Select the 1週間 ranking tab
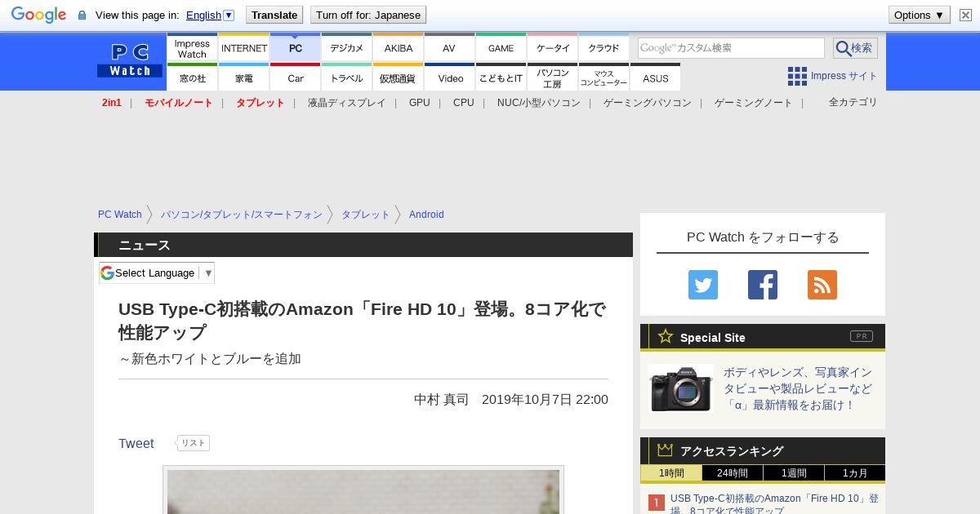The width and height of the screenshot is (980, 514). coord(794,473)
